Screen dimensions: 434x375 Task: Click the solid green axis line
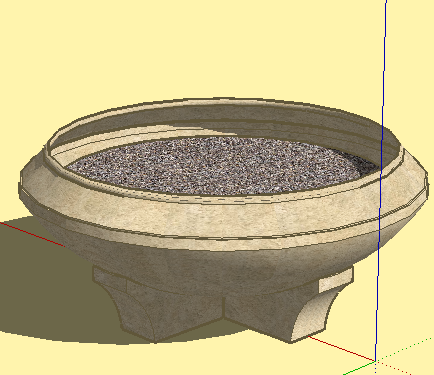pos(359,368)
